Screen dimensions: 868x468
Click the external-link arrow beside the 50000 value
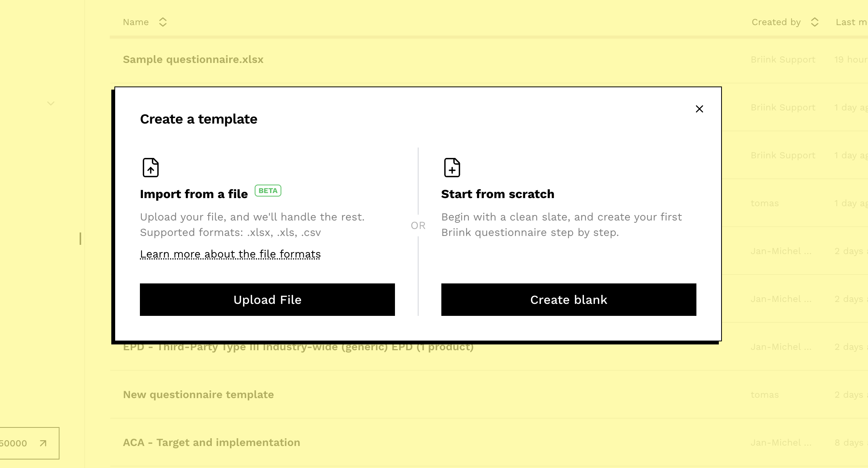(x=43, y=443)
